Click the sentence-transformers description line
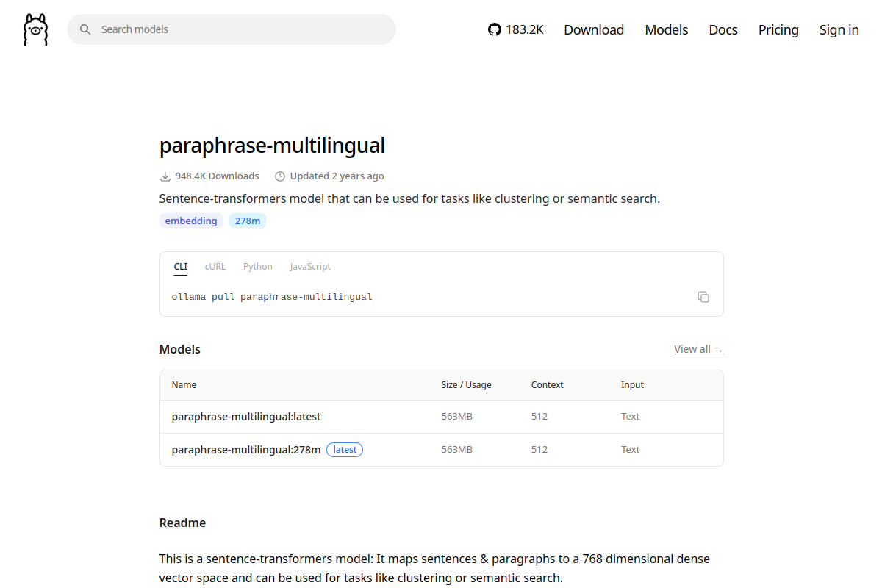 click(x=409, y=199)
